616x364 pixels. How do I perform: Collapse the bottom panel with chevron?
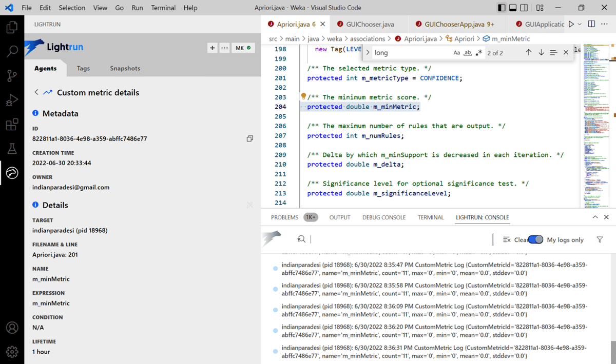(595, 217)
